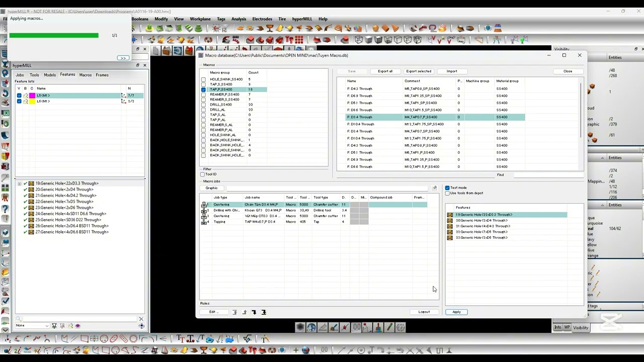Click Import button
The width and height of the screenshot is (644, 362).
pos(452,71)
